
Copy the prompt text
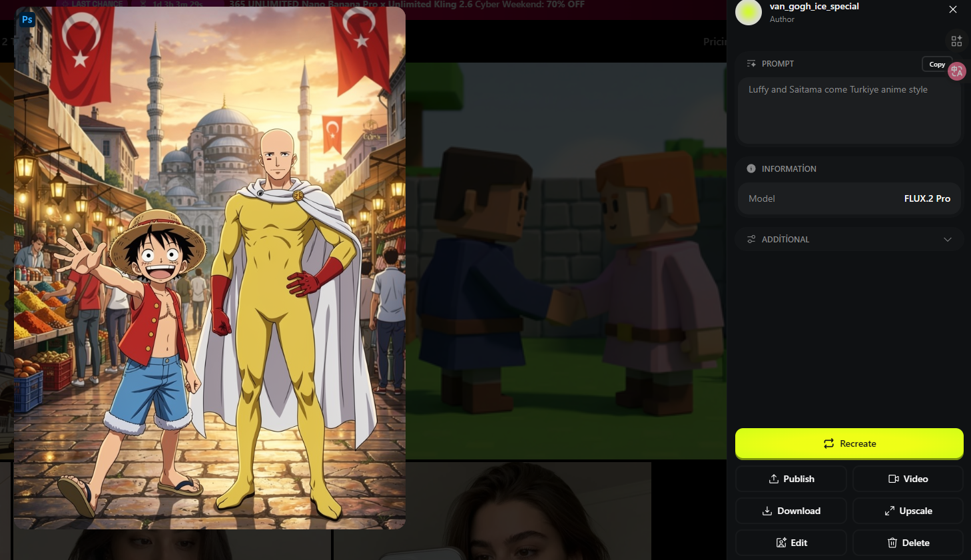point(936,65)
